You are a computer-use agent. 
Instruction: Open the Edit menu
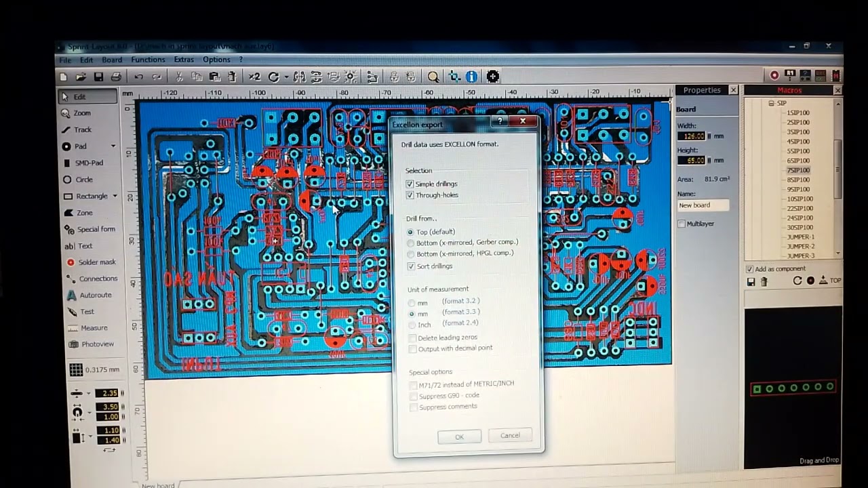pos(86,60)
